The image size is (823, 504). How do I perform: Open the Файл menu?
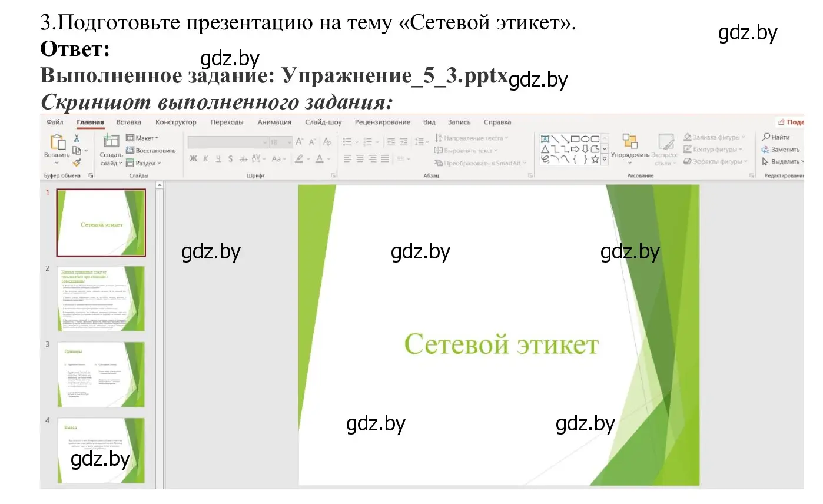(x=55, y=122)
